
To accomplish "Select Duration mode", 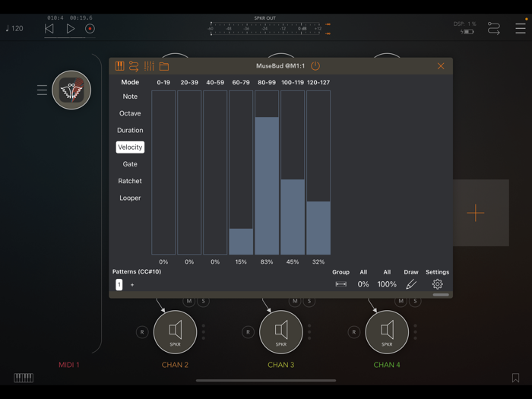I will click(x=130, y=130).
